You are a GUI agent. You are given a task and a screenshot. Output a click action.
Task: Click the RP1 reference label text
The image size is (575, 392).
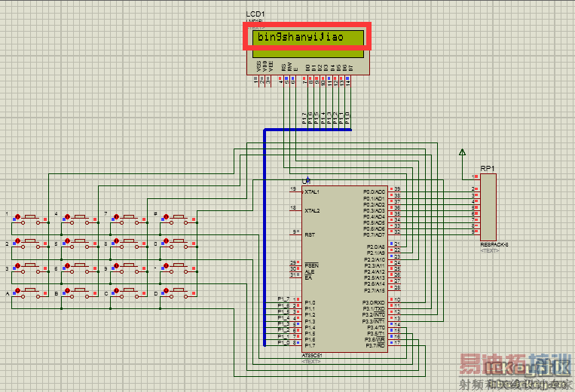(x=488, y=168)
